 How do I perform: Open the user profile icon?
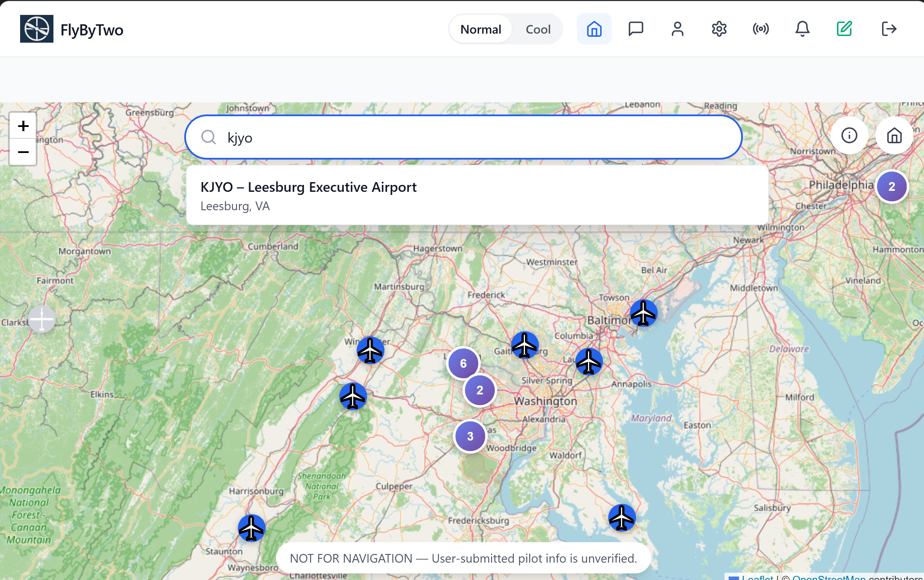pyautogui.click(x=677, y=29)
